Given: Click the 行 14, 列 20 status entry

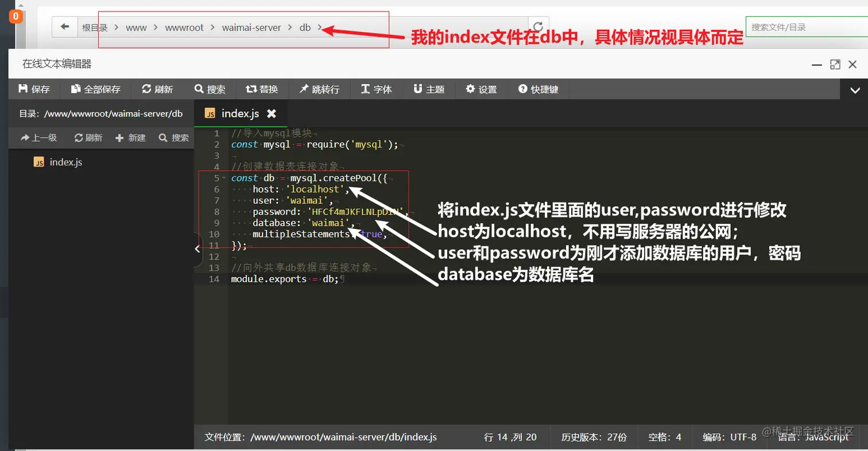Looking at the screenshot, I should [510, 437].
